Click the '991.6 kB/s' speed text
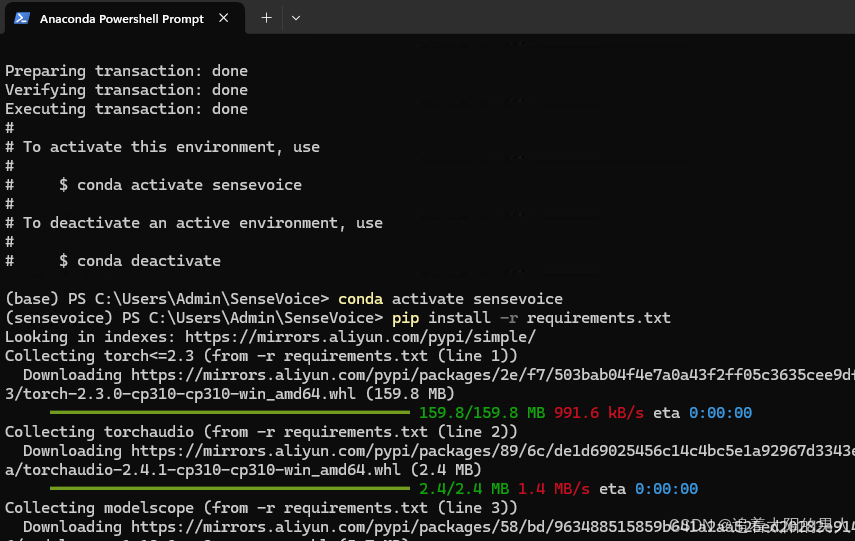 click(599, 413)
